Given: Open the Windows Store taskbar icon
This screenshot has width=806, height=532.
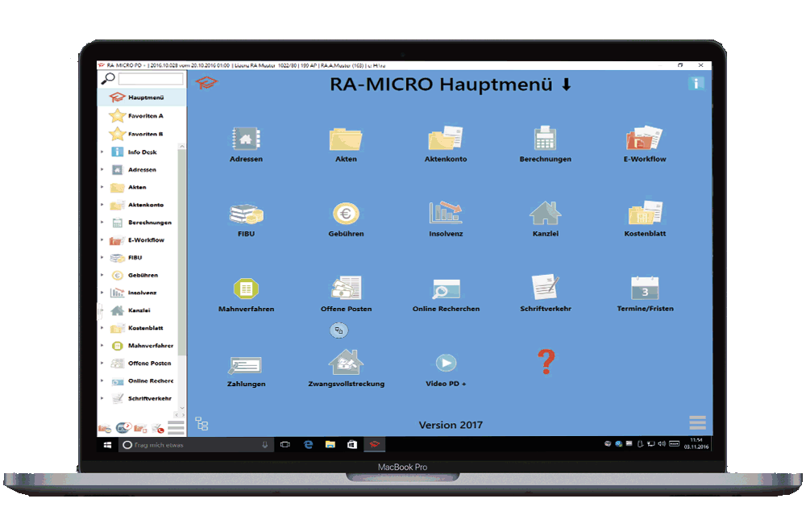Looking at the screenshot, I should (x=352, y=445).
